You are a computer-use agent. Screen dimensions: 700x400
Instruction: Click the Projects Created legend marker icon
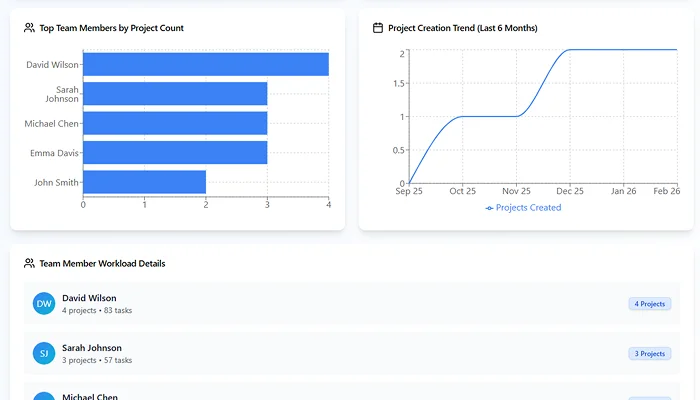click(x=489, y=208)
